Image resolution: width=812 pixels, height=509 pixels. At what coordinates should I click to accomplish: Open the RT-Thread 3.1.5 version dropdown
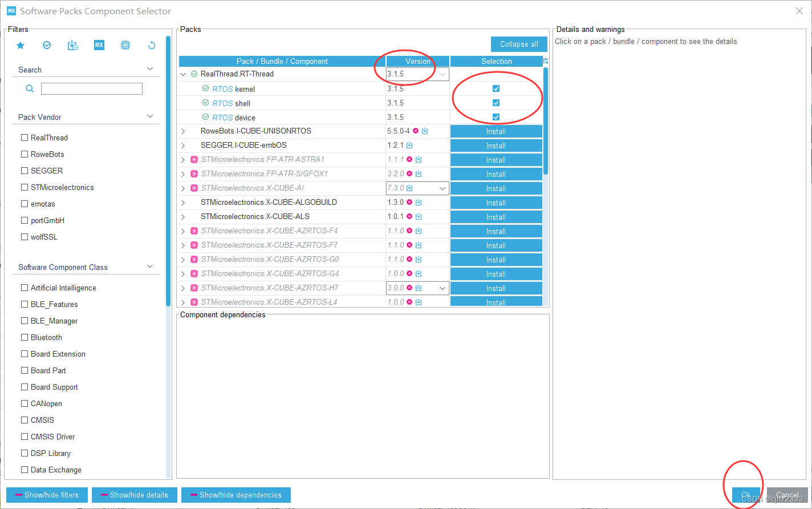(442, 74)
